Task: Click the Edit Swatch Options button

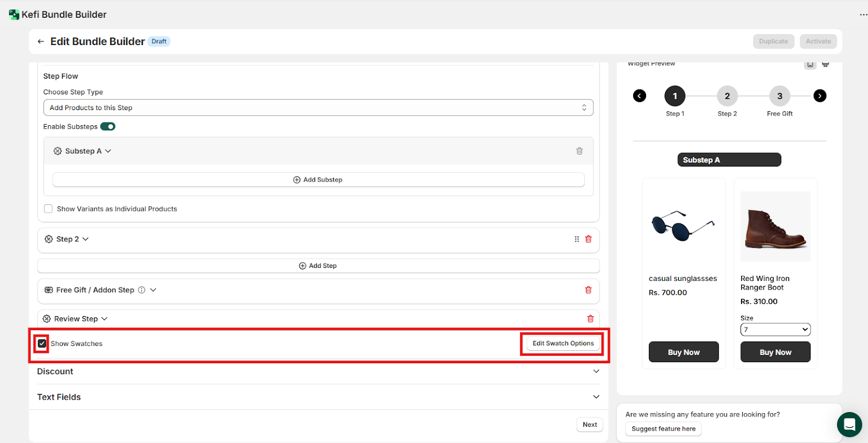Action: point(563,343)
